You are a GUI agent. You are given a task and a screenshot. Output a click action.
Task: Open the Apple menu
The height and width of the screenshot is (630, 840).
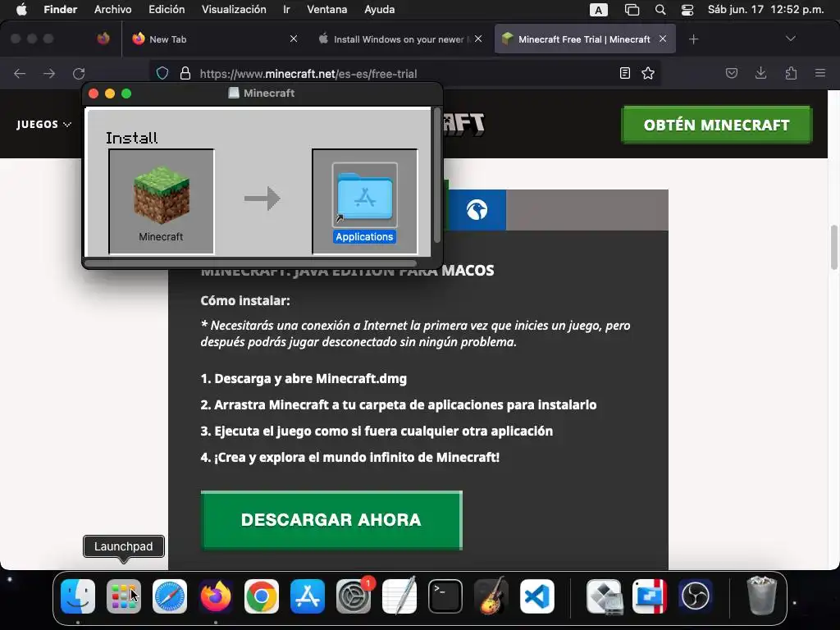coord(21,10)
